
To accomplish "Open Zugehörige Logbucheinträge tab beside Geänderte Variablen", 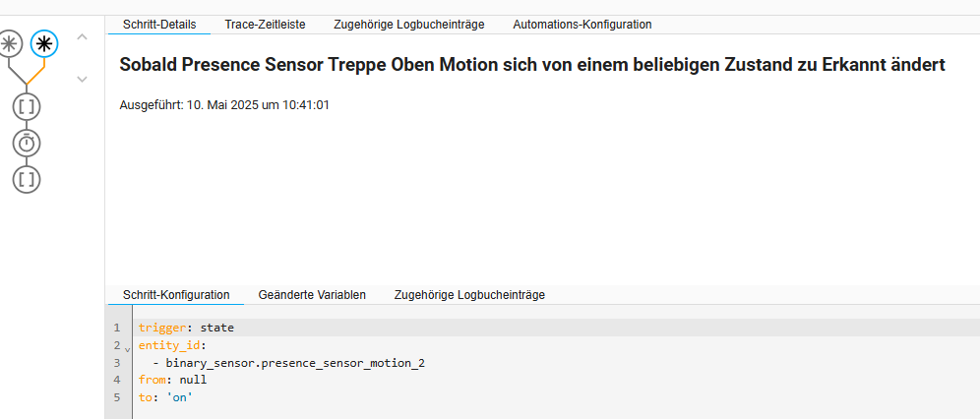I will (x=469, y=295).
